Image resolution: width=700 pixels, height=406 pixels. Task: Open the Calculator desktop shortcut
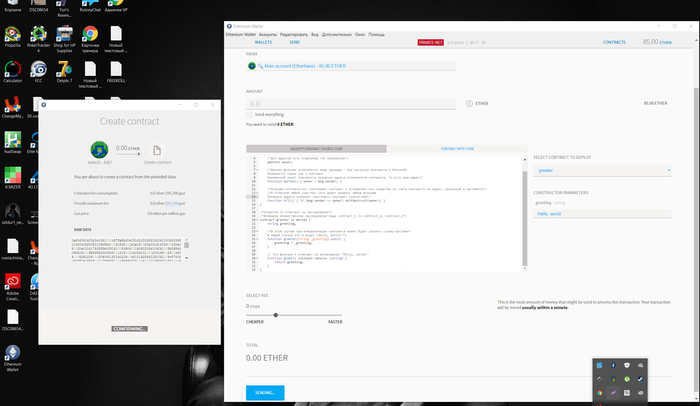pyautogui.click(x=12, y=72)
